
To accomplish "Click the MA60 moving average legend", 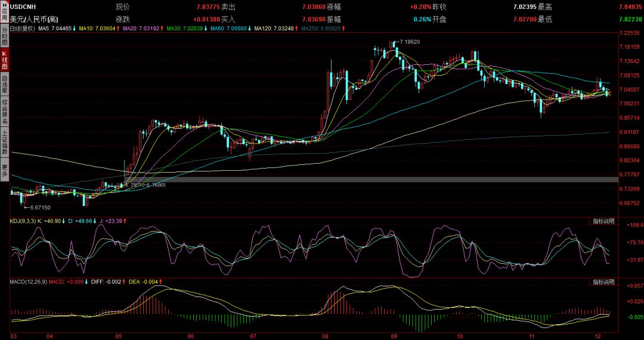I will tap(228, 29).
